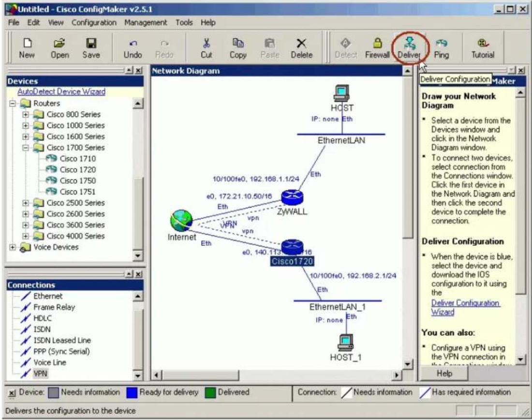Collapse Cisco 1700 Series folder
Viewport: 532px width, 420px height.
(26, 148)
